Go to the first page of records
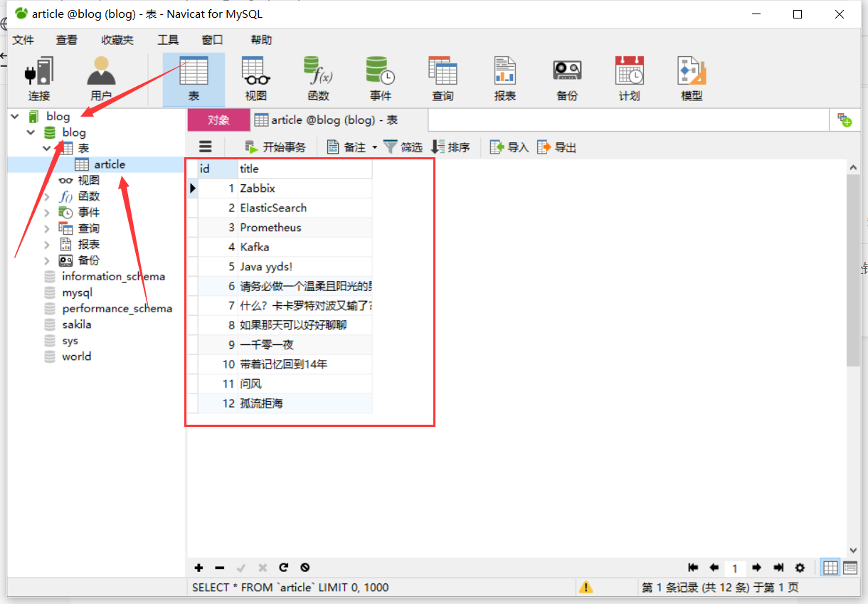868x604 pixels. point(693,568)
